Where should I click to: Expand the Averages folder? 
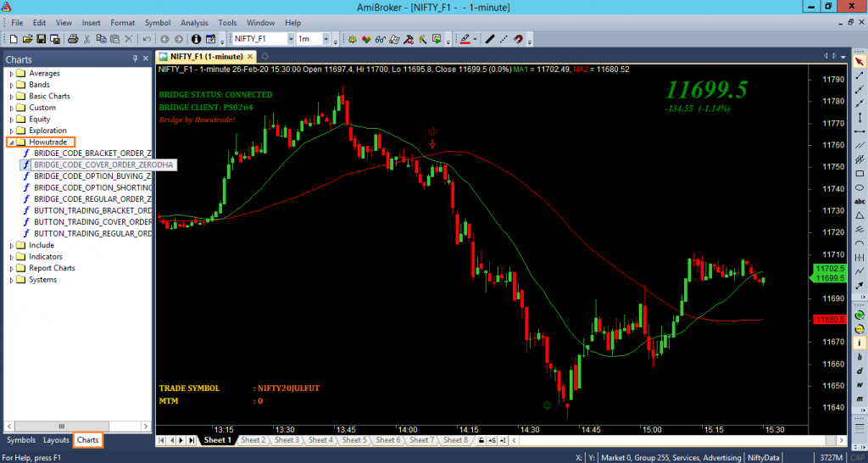coord(11,73)
